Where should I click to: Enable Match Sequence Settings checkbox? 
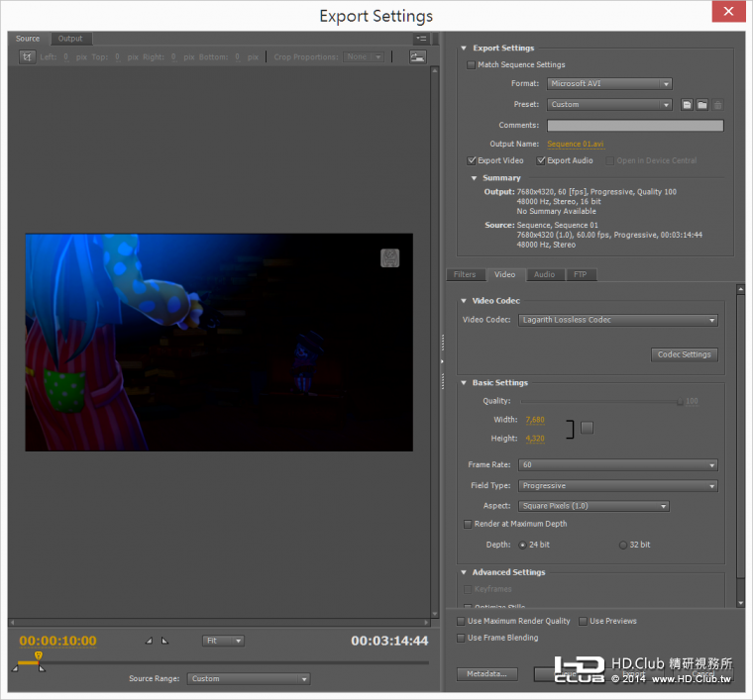pyautogui.click(x=472, y=65)
